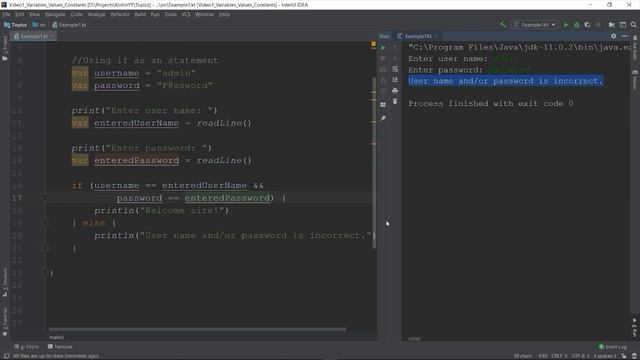Click the 4 spaces indent setting in the status bar
The height and width of the screenshot is (360, 640).
point(605,356)
